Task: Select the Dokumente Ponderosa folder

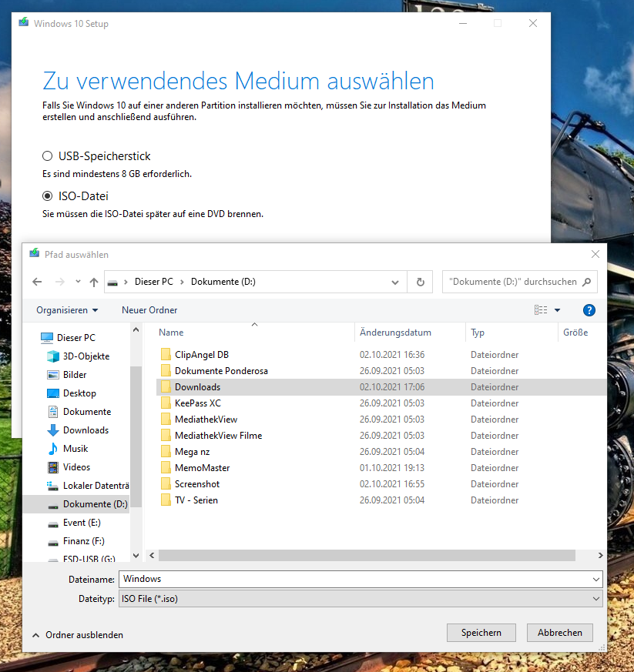Action: point(221,371)
